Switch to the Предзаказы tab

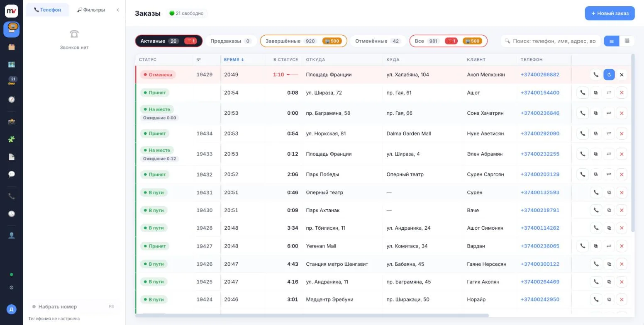coord(231,41)
